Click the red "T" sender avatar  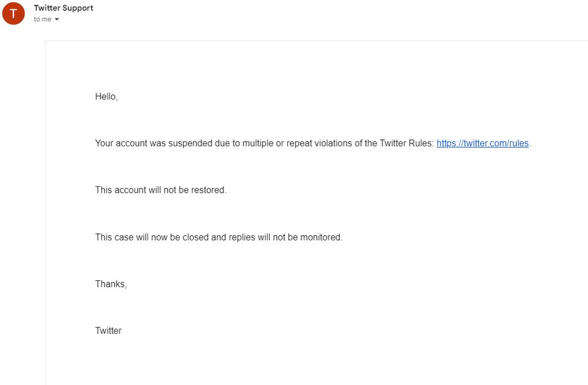14,14
